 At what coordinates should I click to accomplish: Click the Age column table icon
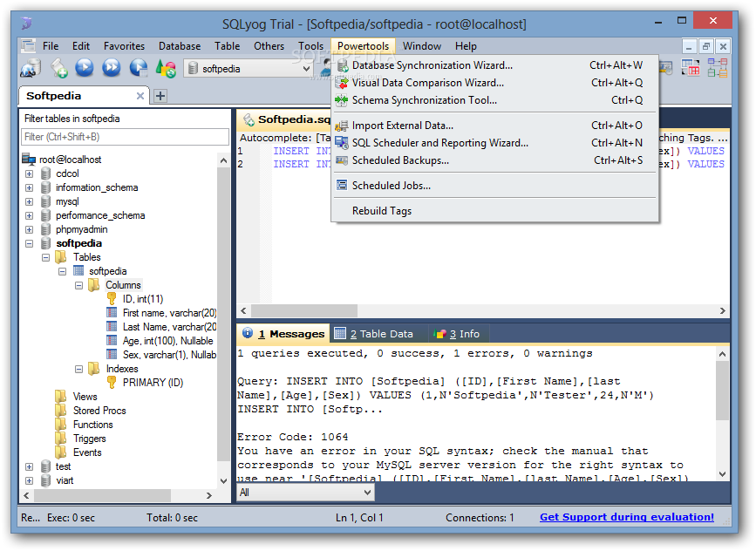point(112,341)
